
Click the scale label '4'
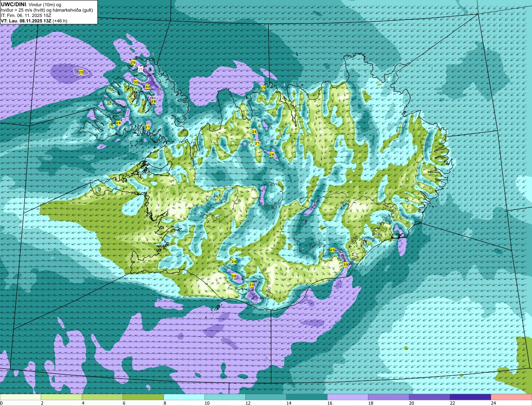click(83, 403)
